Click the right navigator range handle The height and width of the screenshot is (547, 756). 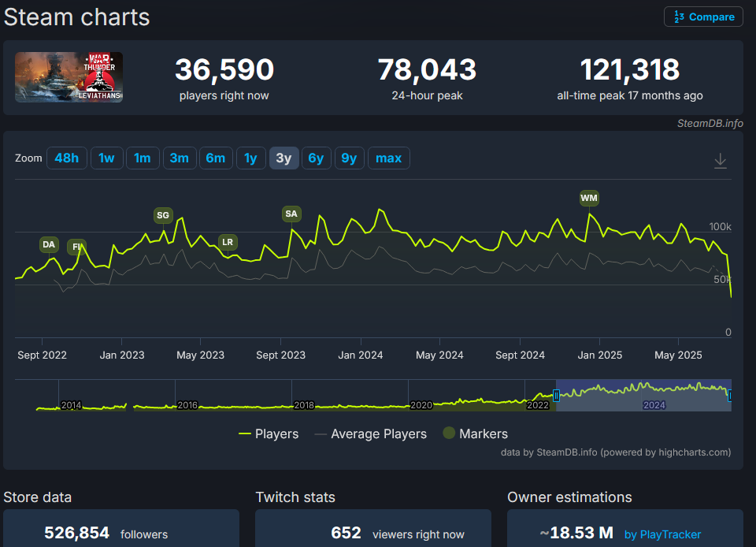click(x=730, y=395)
